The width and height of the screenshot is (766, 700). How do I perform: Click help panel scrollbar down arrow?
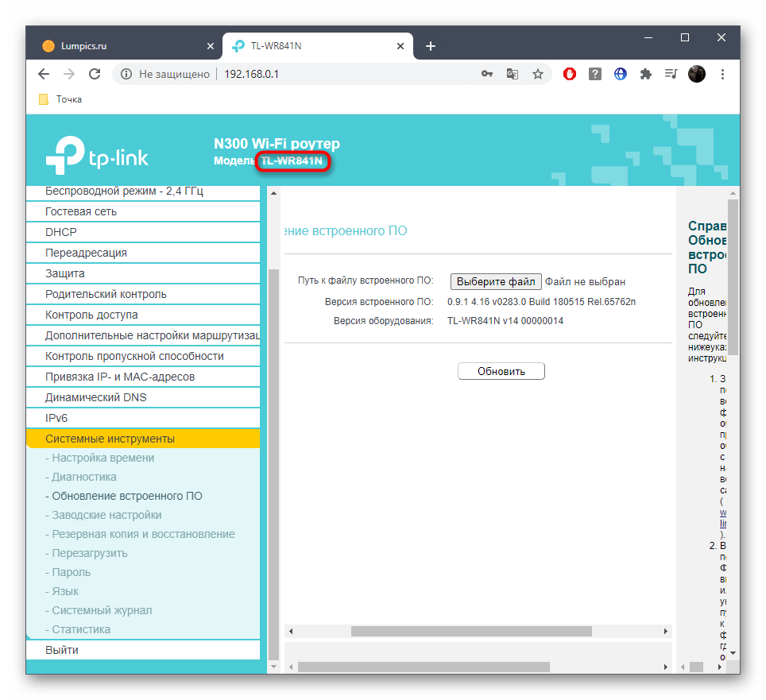point(733,652)
